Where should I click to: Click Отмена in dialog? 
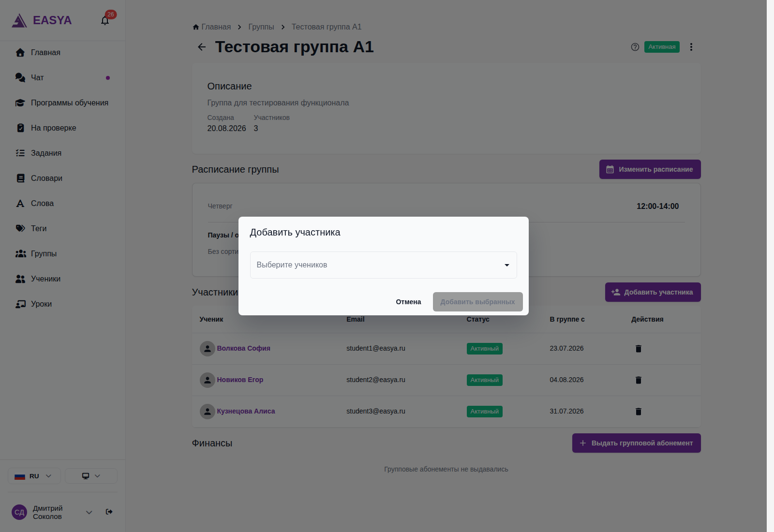(x=408, y=302)
